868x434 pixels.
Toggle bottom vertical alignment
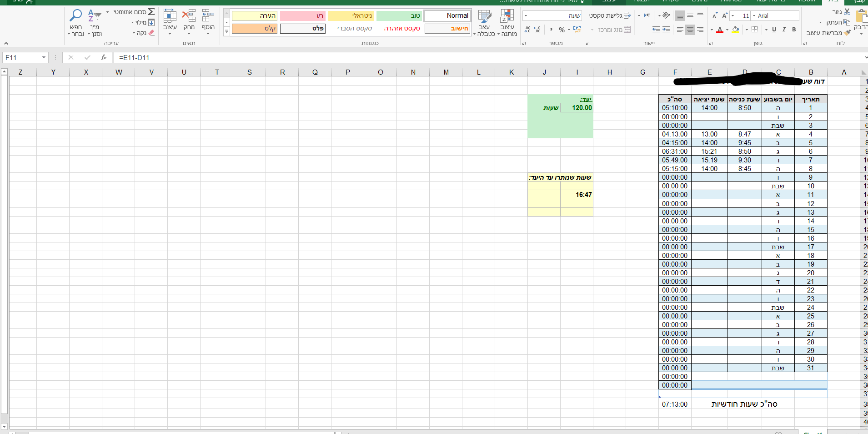pos(680,15)
